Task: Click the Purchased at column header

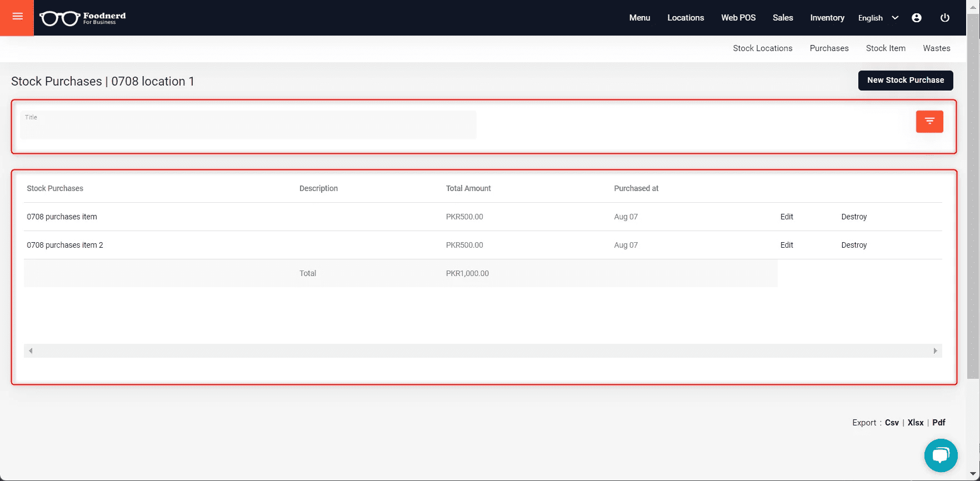Action: click(636, 188)
